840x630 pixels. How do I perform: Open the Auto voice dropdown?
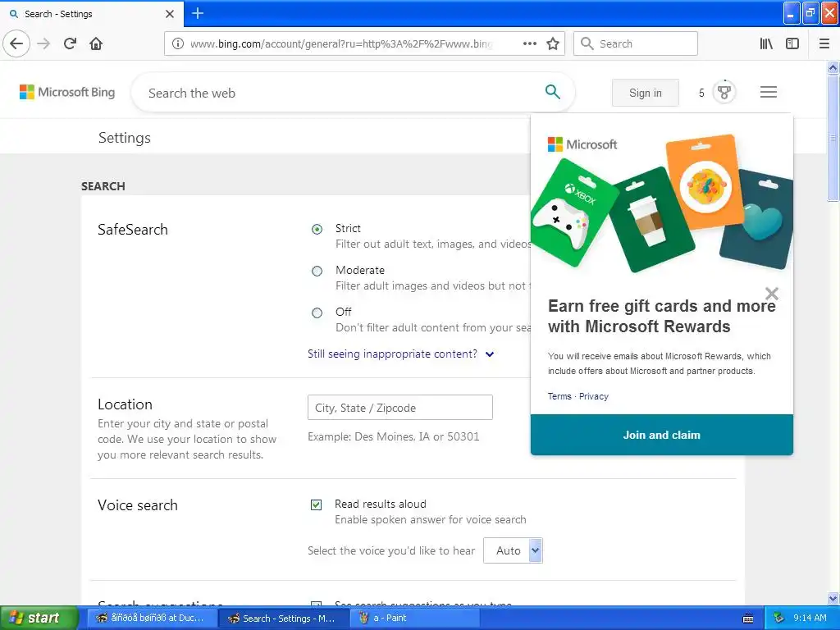[x=513, y=550]
